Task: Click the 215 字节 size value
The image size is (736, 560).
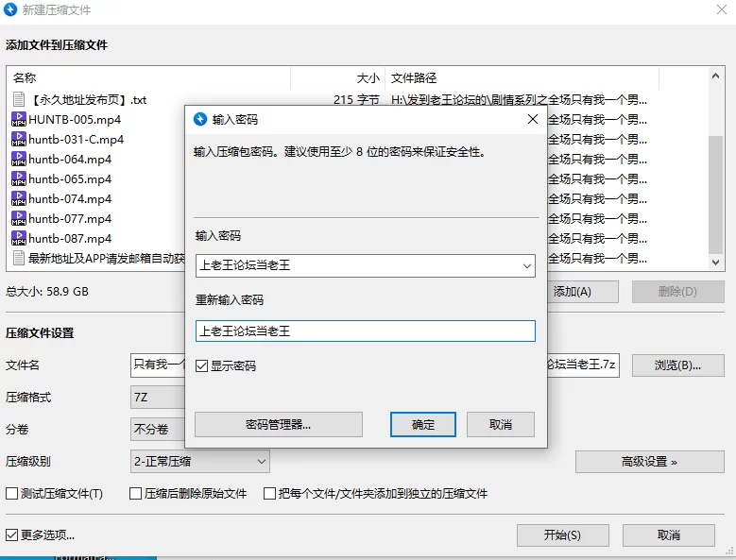Action: 356,100
